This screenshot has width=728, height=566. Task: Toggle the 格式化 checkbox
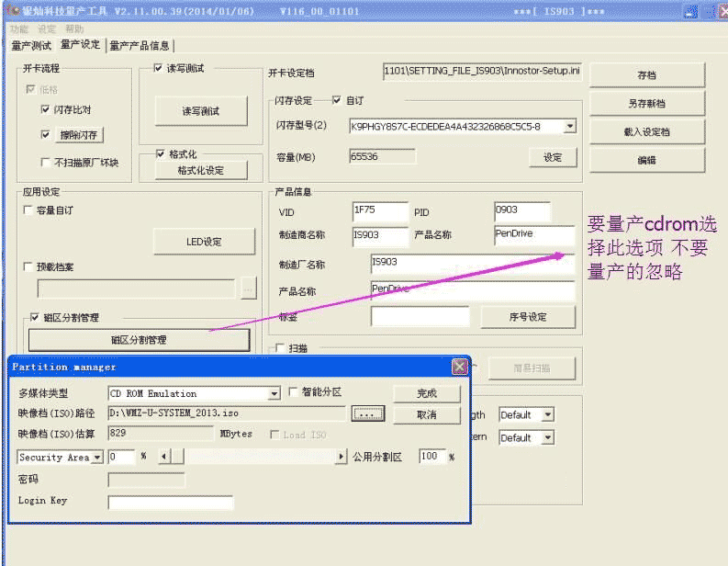tap(160, 153)
